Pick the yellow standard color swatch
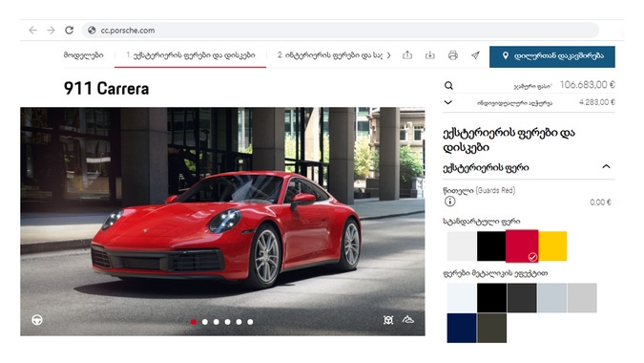 coord(552,246)
